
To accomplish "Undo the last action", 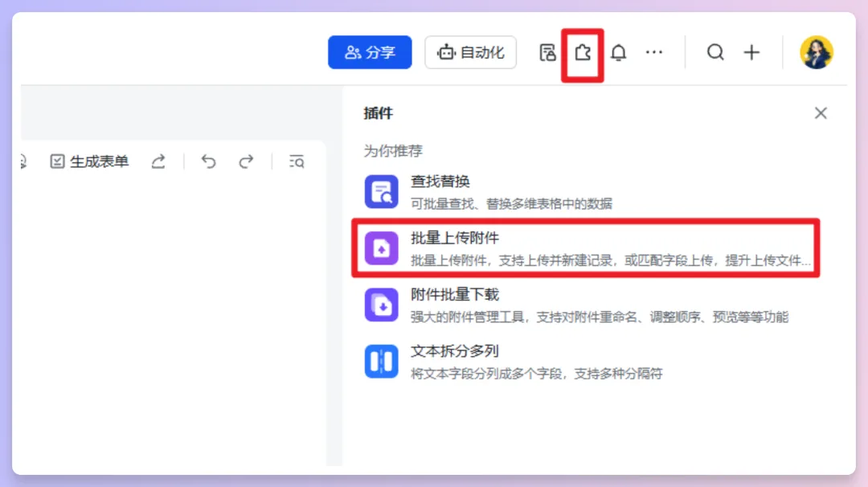I will [x=208, y=161].
